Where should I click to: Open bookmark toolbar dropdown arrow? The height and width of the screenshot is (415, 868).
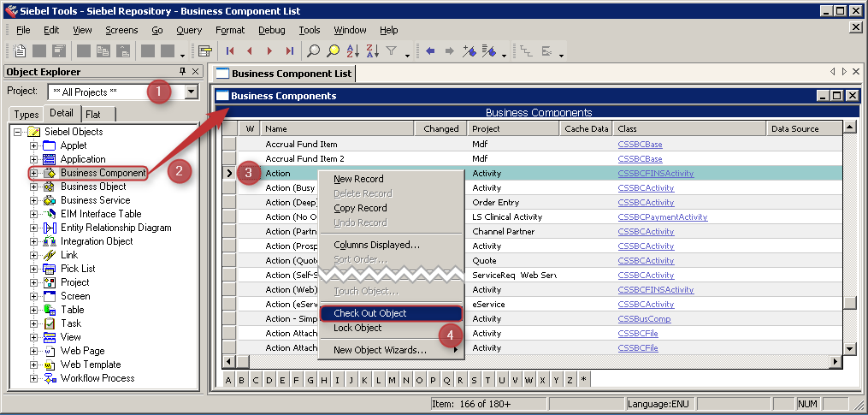(x=504, y=55)
